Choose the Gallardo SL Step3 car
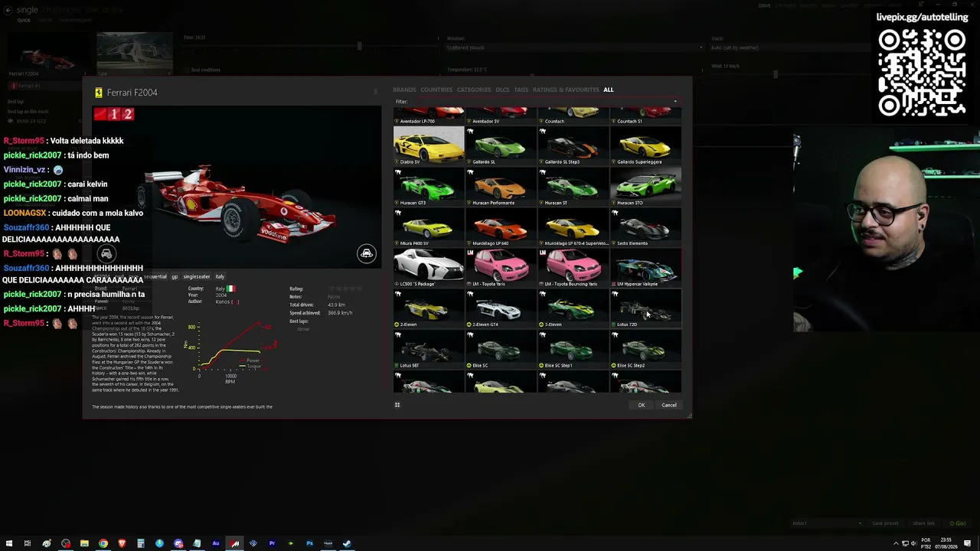Viewport: 980px width, 551px height. click(x=573, y=146)
